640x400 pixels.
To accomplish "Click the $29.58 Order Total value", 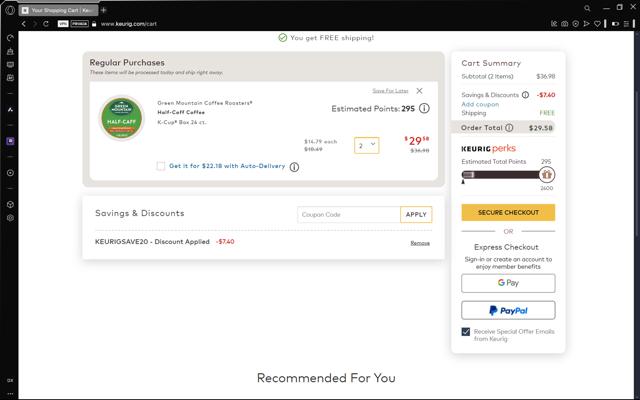I will [541, 128].
